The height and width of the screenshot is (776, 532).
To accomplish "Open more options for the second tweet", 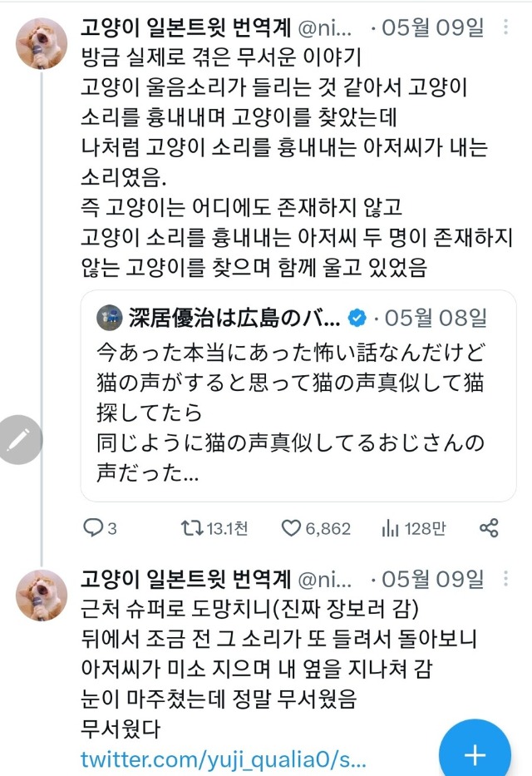I will (507, 577).
